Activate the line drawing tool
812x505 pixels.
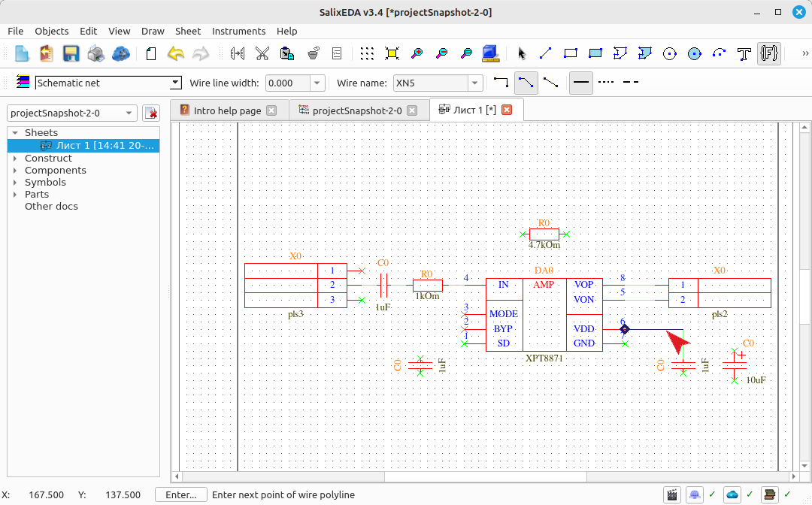545,53
